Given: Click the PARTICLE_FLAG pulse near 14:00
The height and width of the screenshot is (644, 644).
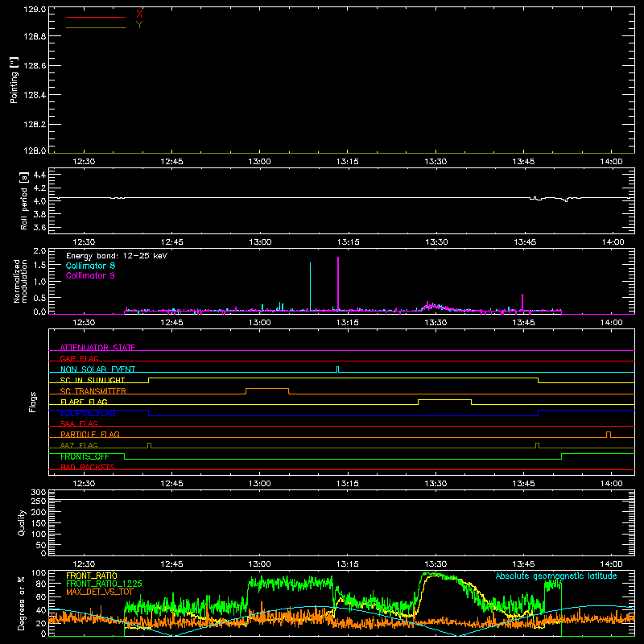Looking at the screenshot, I should [609, 435].
